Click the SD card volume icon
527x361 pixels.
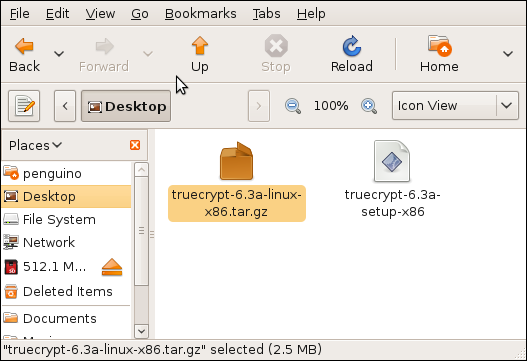(11, 267)
